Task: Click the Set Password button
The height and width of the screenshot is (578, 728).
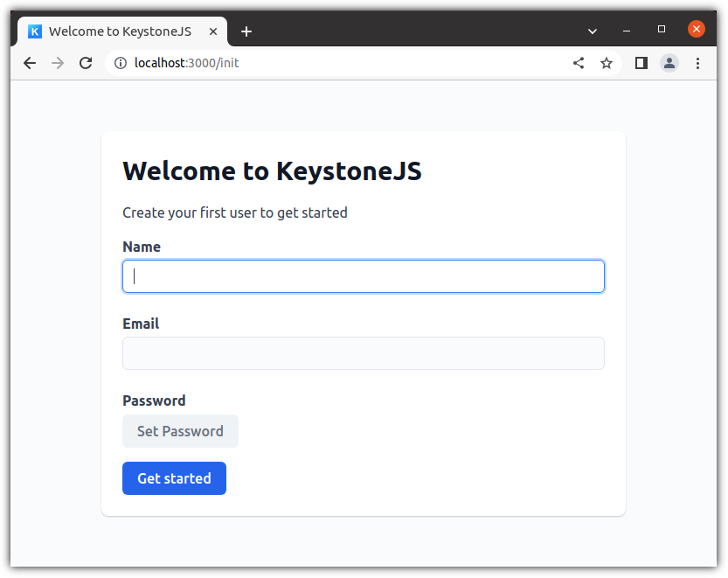Action: pyautogui.click(x=181, y=431)
